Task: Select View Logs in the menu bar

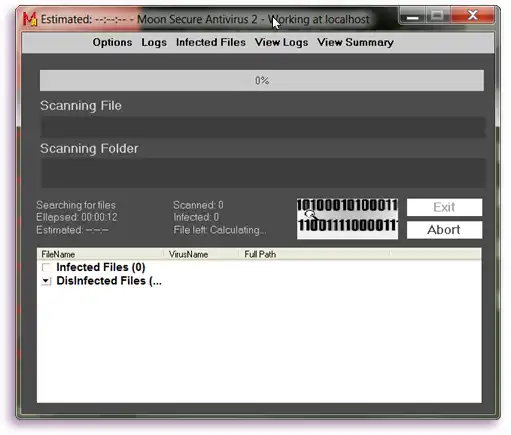Action: [281, 42]
